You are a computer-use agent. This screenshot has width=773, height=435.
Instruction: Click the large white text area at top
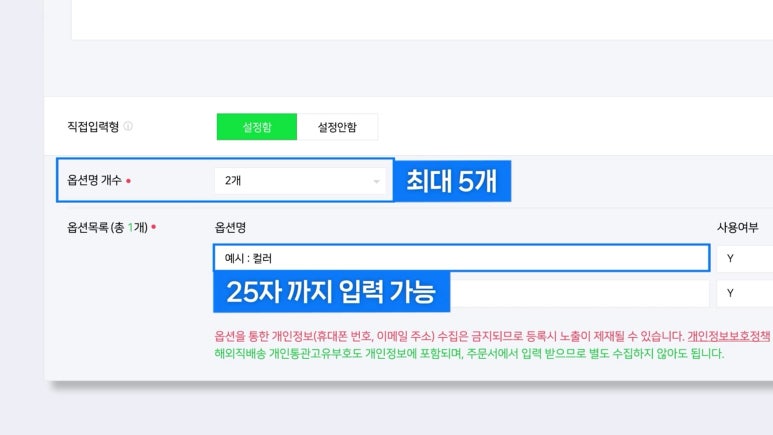(420, 20)
